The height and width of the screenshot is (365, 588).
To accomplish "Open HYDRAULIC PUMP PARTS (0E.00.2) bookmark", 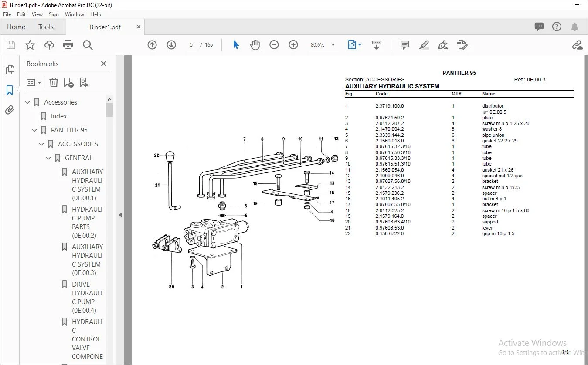I will (88, 223).
